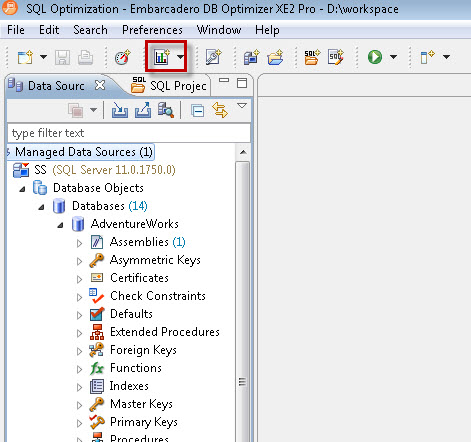The height and width of the screenshot is (442, 471).
Task: Click the tree vertical scrollbar thumb
Action: [x=243, y=302]
